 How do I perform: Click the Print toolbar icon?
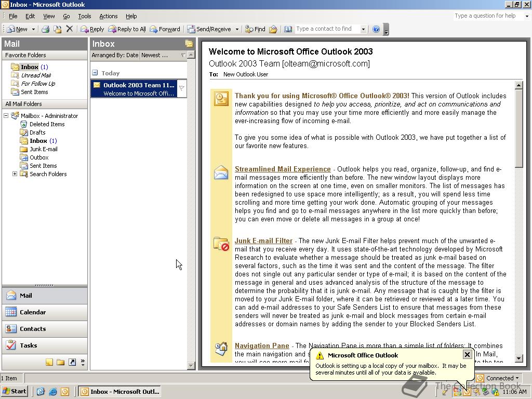(x=46, y=29)
